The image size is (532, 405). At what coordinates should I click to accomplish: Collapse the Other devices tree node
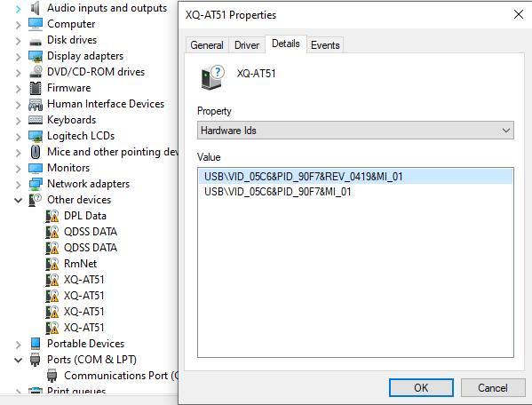click(x=18, y=200)
